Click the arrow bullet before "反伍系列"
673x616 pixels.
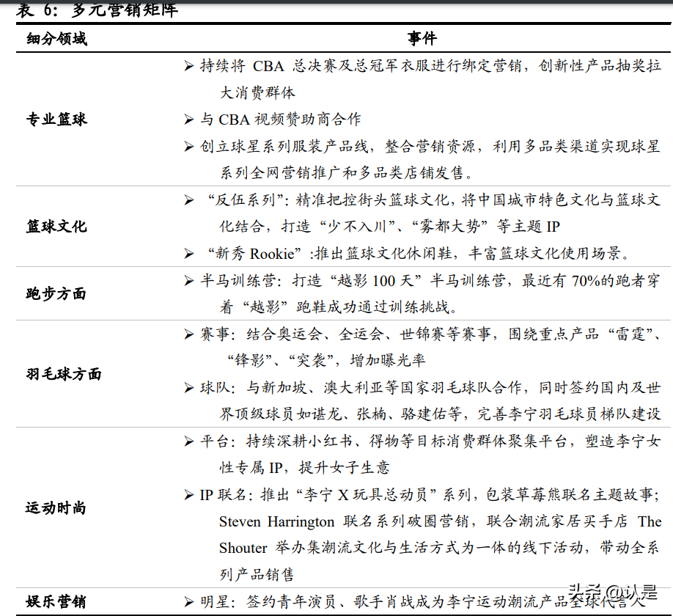pyautogui.click(x=189, y=200)
